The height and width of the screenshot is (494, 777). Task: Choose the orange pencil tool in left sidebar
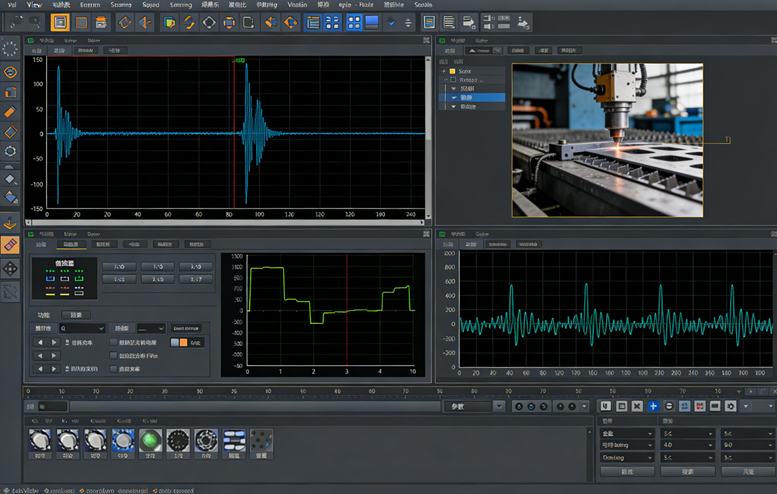tap(10, 112)
